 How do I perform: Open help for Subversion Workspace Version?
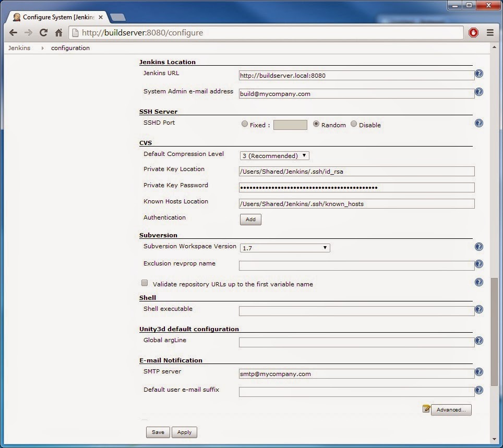pos(478,247)
